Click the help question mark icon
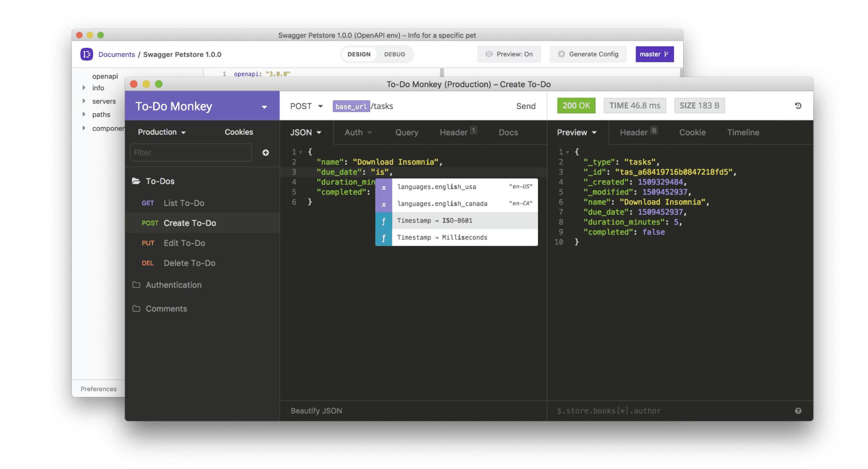The image size is (868, 469). pos(798,410)
